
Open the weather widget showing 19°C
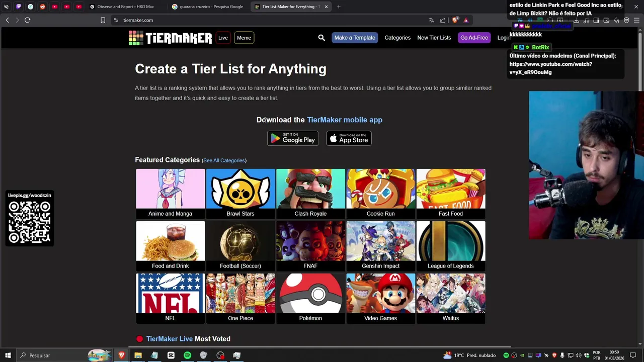470,355
